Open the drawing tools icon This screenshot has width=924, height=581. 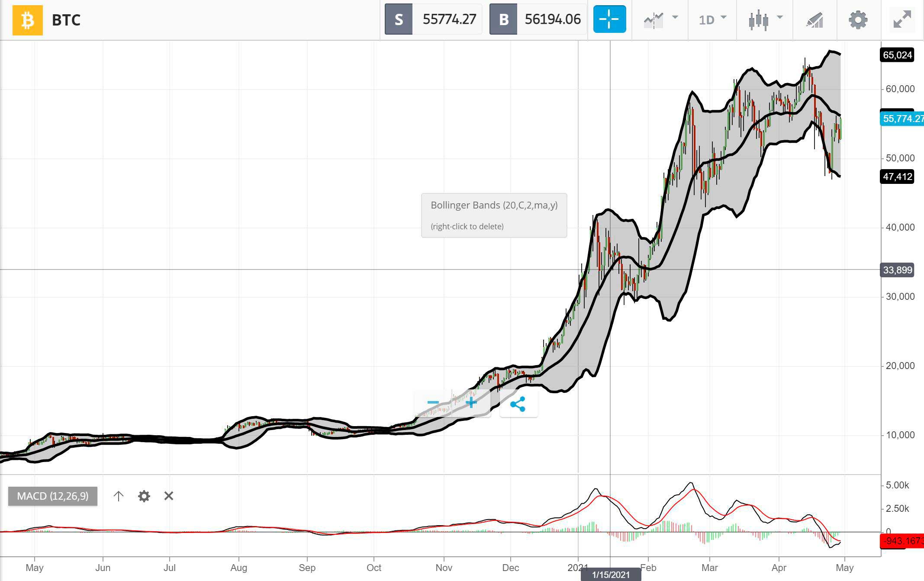tap(815, 20)
